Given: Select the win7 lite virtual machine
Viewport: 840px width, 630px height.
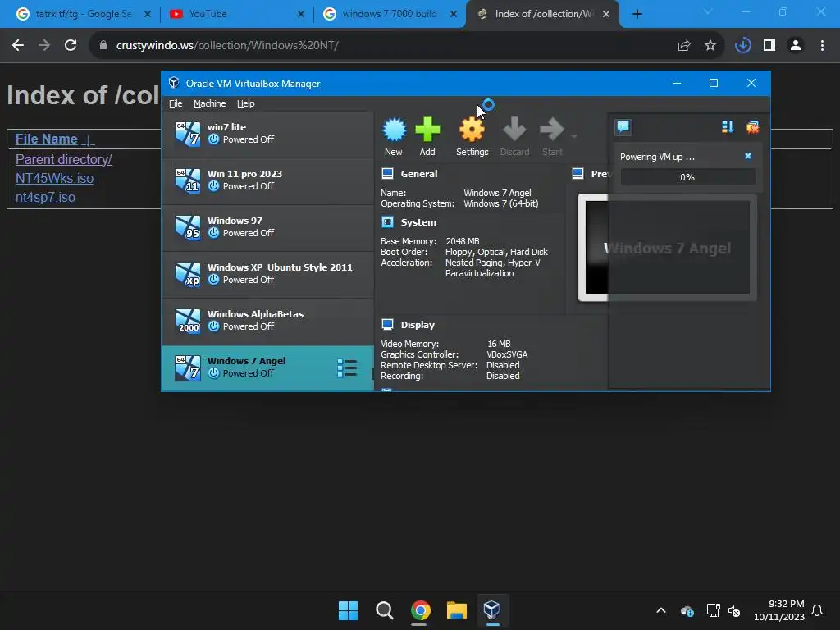Looking at the screenshot, I should [267, 134].
